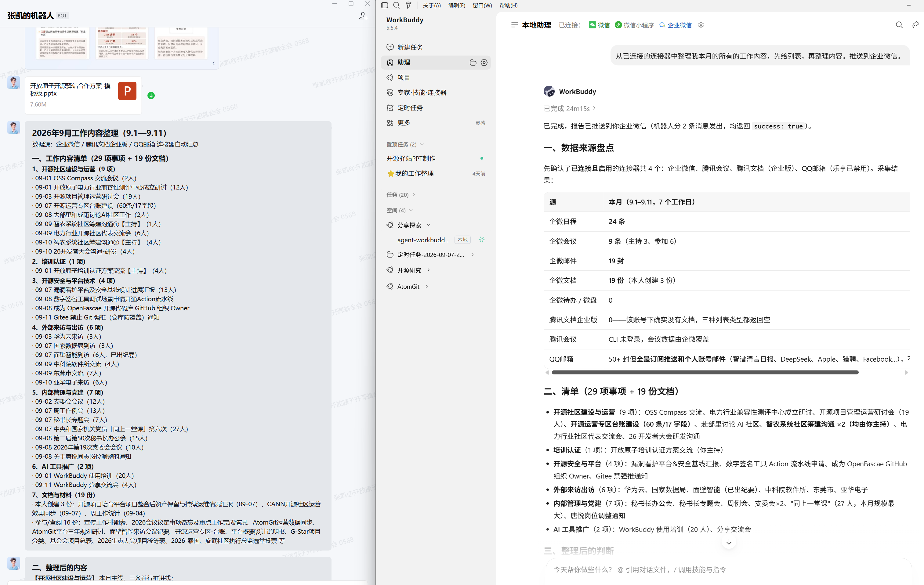Toggle the WorkBuddy sidebar panel icon
924x585 pixels.
pyautogui.click(x=385, y=5)
